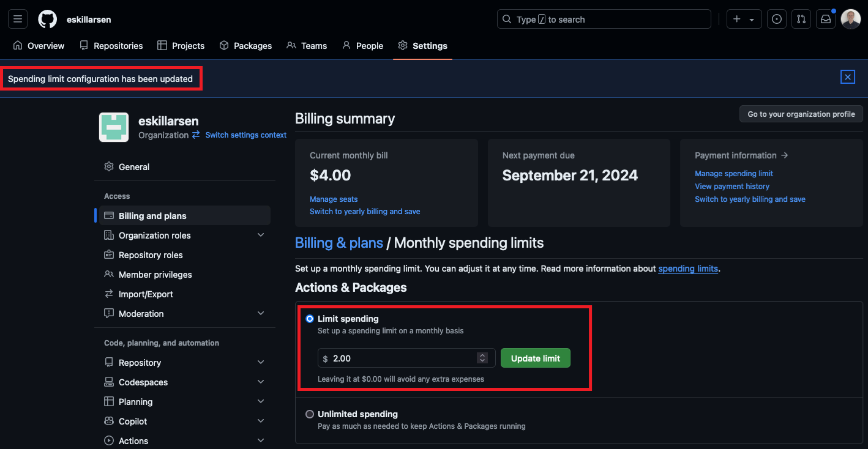This screenshot has width=868, height=449.
Task: Click the switch context arrows icon
Action: pos(196,135)
